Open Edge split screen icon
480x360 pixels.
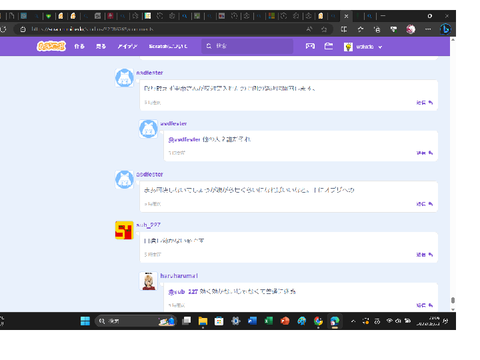(344, 29)
